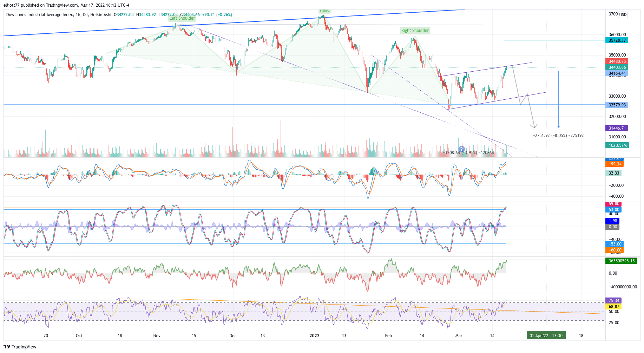Click the Oct label on the time axis
The height and width of the screenshot is (353, 644).
coord(79,336)
